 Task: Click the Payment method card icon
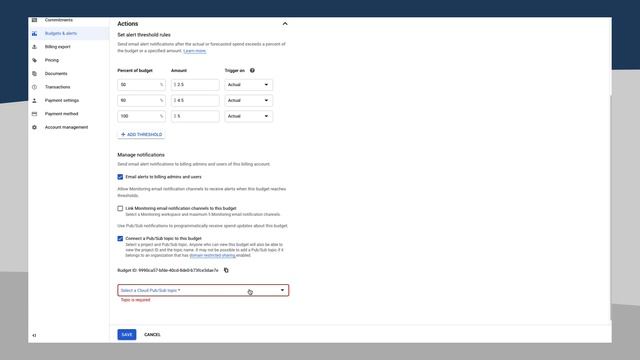[34, 114]
